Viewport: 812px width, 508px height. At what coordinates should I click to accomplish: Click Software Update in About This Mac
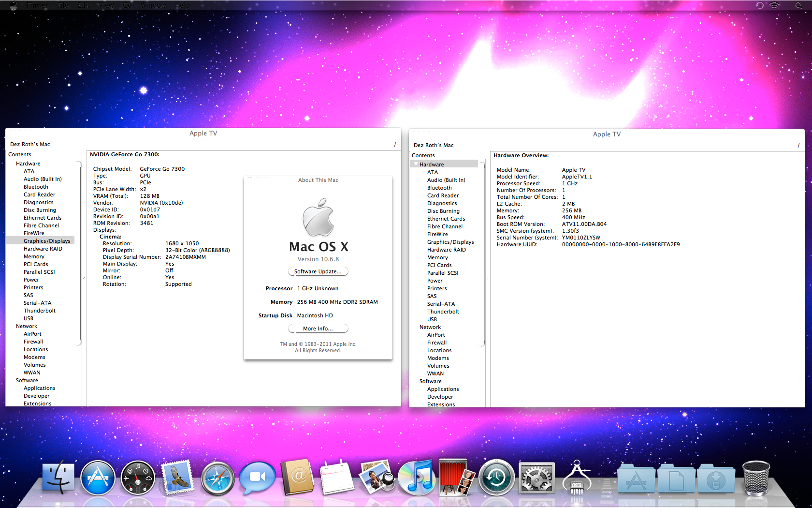tap(318, 271)
